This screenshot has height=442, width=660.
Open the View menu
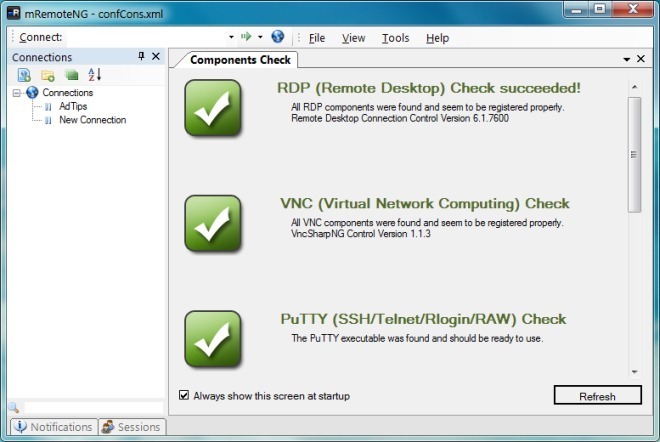pos(353,38)
